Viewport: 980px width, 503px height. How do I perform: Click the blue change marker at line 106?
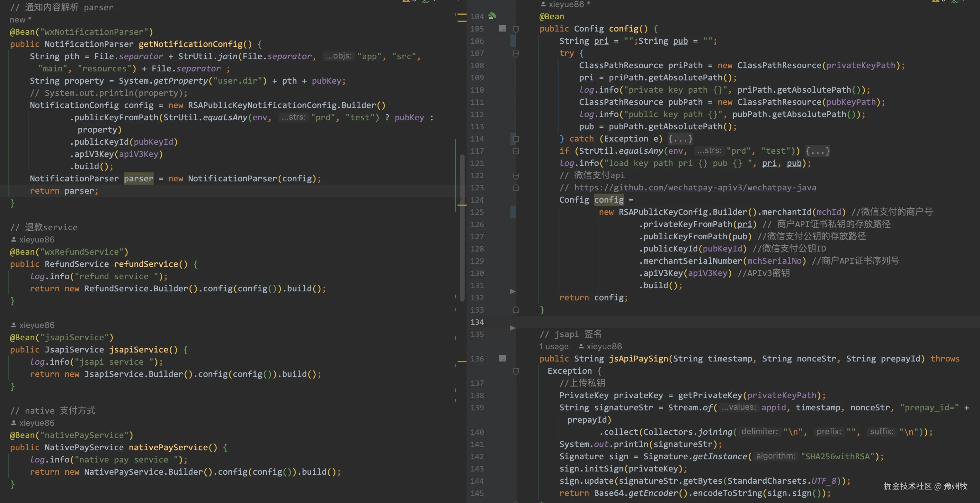(x=512, y=41)
